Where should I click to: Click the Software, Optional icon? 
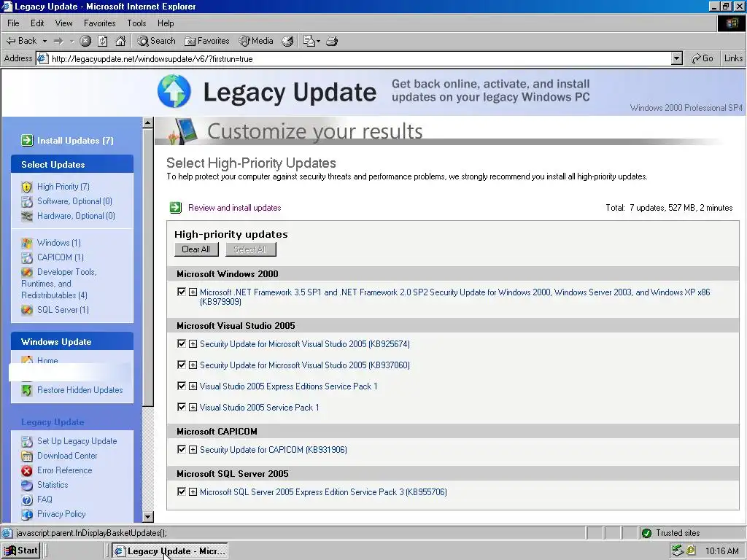(27, 201)
